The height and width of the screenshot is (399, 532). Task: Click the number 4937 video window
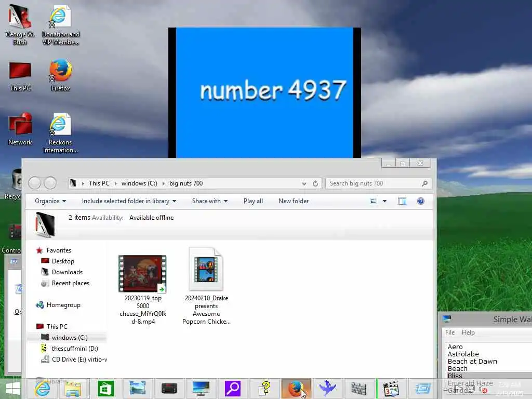pyautogui.click(x=264, y=92)
